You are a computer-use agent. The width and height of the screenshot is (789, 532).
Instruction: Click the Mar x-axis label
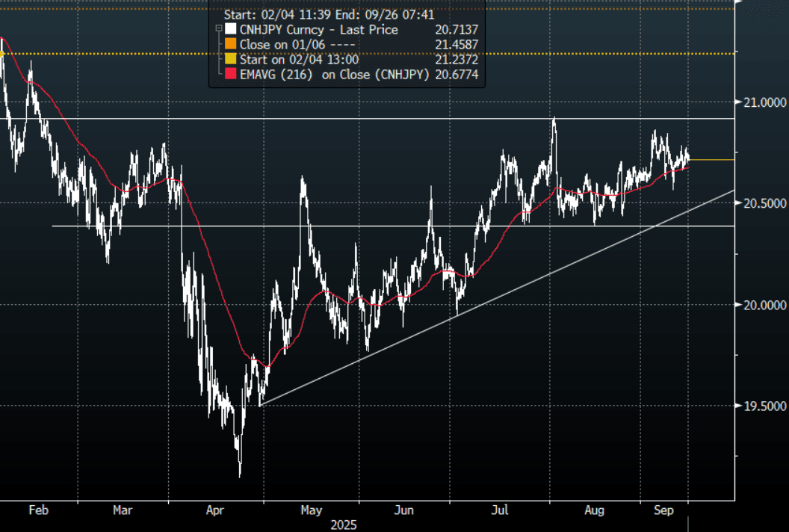coord(123,510)
